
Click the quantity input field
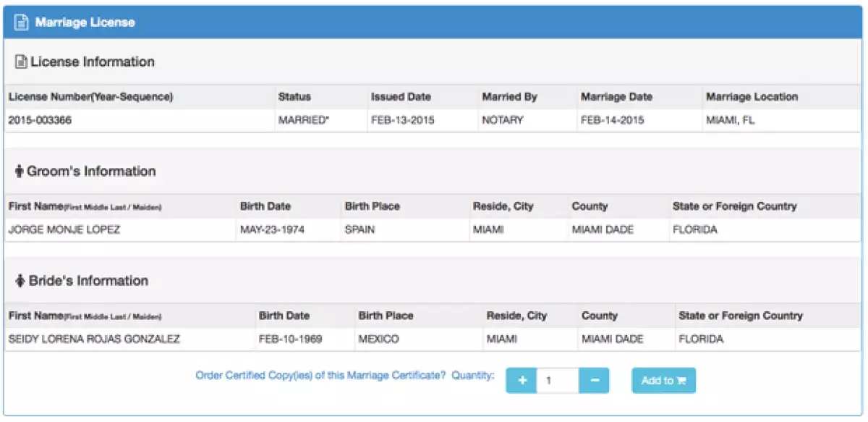[x=557, y=381]
